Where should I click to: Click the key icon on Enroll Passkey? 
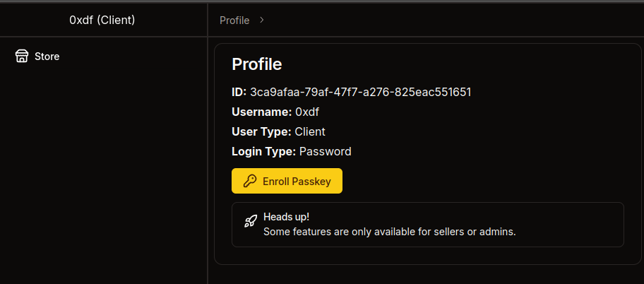[249, 181]
